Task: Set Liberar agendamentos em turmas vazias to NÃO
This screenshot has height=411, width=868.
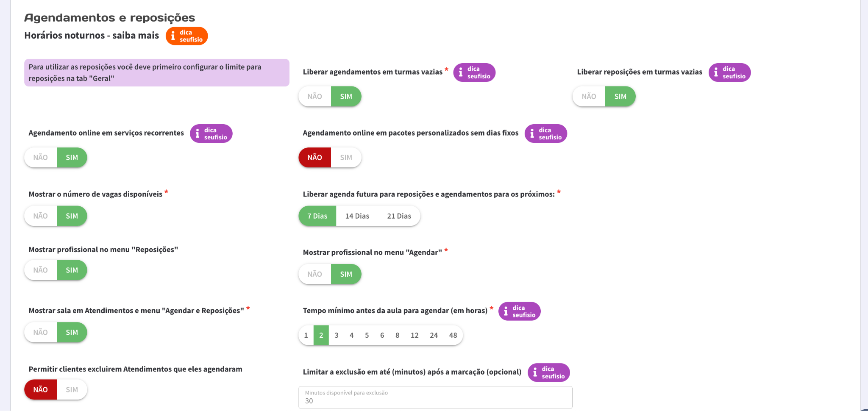Action: [314, 97]
